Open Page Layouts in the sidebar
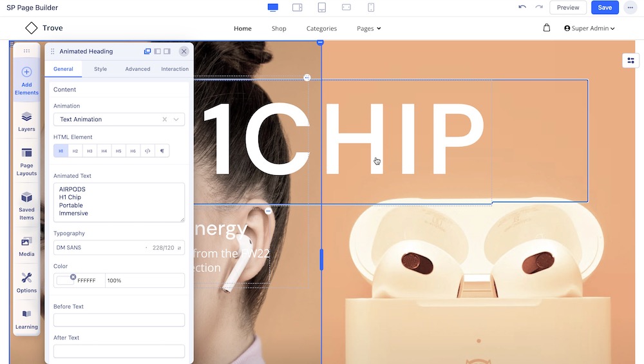This screenshot has width=644, height=364. pos(26,161)
